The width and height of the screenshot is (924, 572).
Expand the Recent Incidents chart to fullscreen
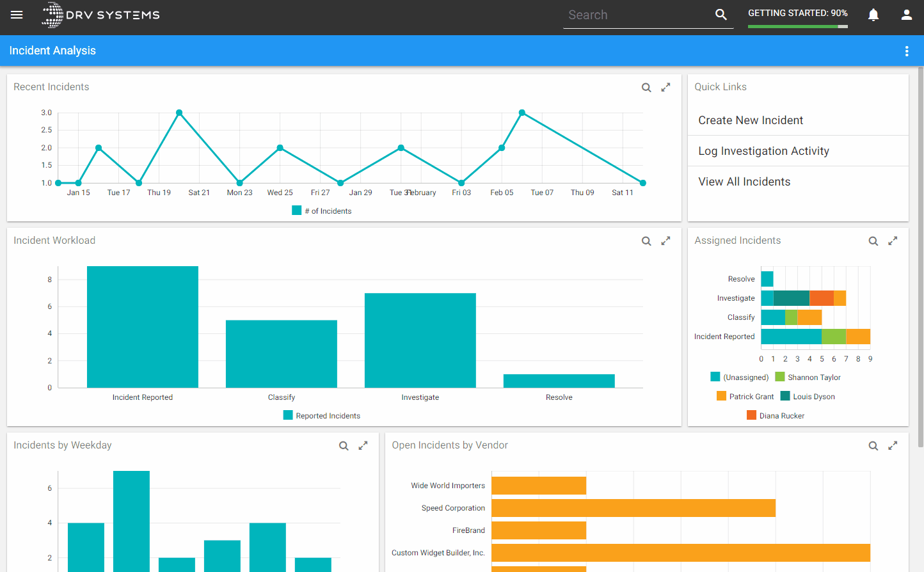(665, 87)
